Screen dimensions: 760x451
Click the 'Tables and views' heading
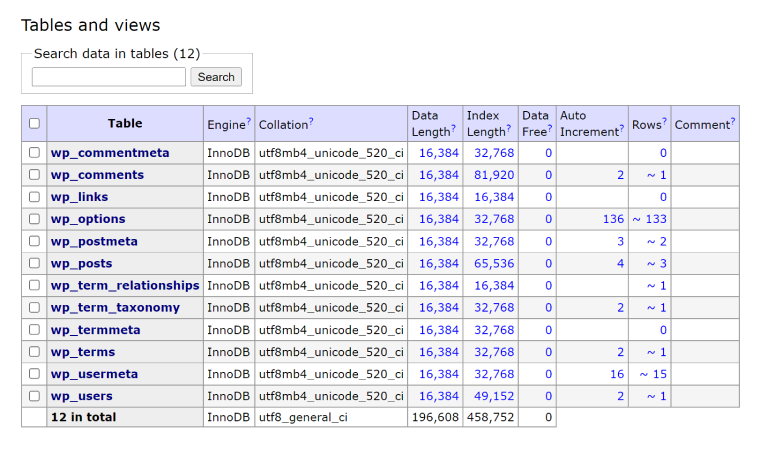[x=91, y=25]
